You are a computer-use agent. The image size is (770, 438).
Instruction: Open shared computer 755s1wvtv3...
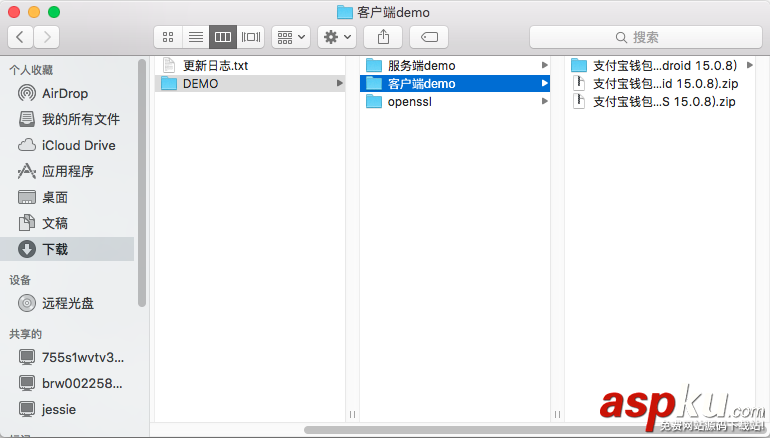[67, 357]
